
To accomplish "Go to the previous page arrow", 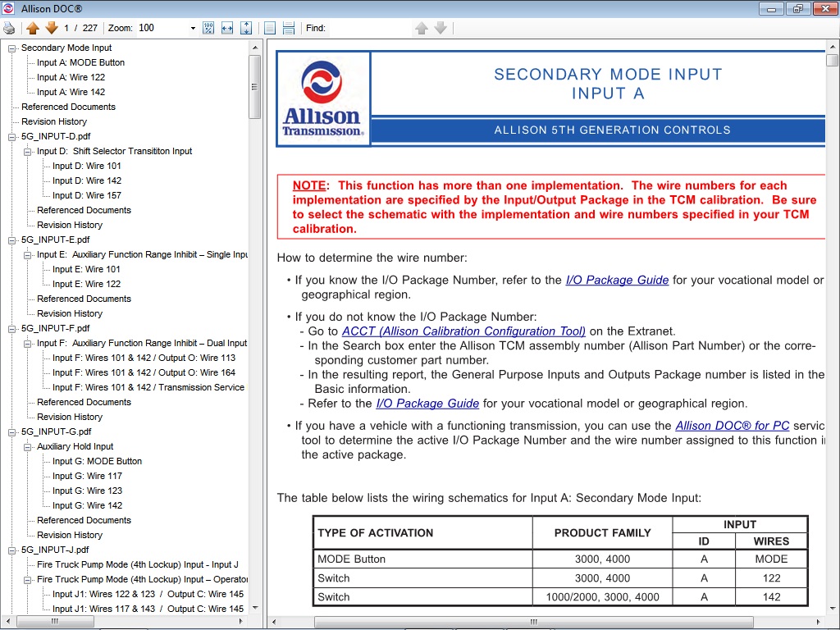I will (32, 27).
